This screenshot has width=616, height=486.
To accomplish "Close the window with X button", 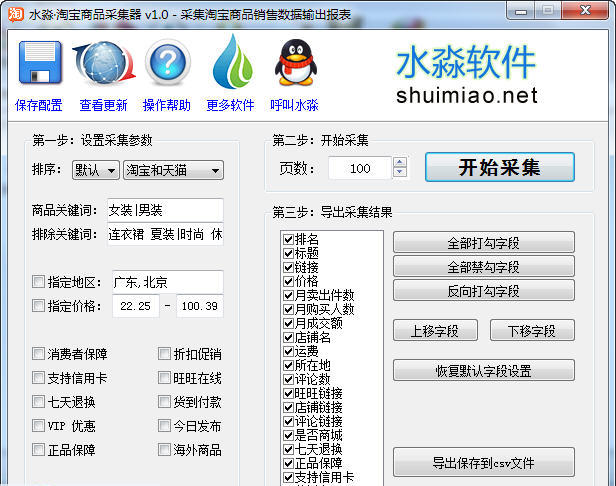I will 585,11.
